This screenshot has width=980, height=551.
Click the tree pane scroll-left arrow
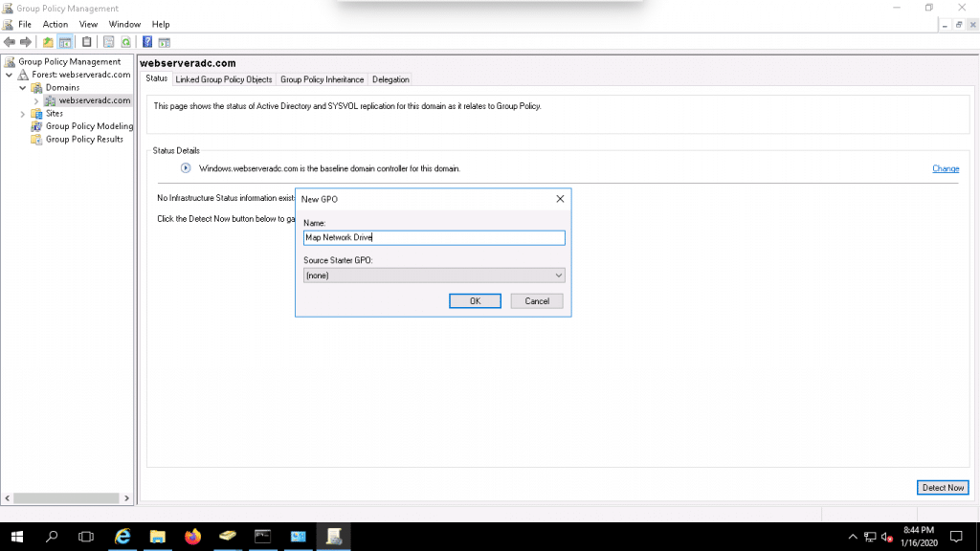click(x=8, y=497)
